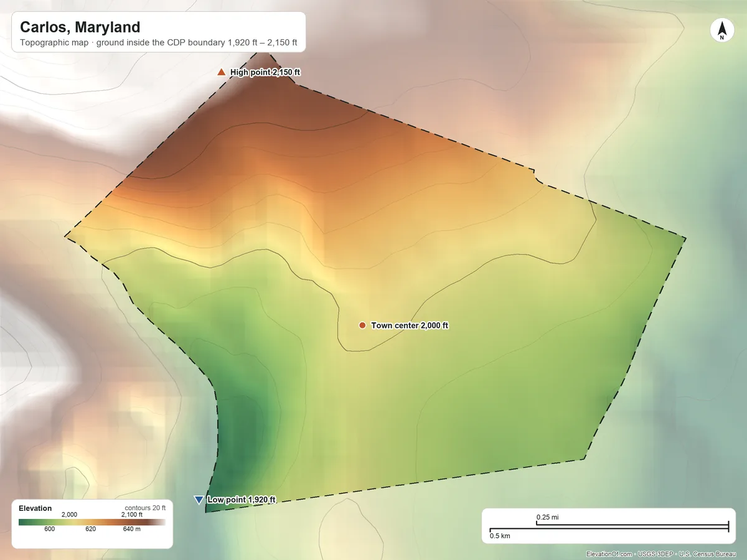Image resolution: width=747 pixels, height=560 pixels.
Task: Click the orange high point triangle marker
Action: coord(221,72)
